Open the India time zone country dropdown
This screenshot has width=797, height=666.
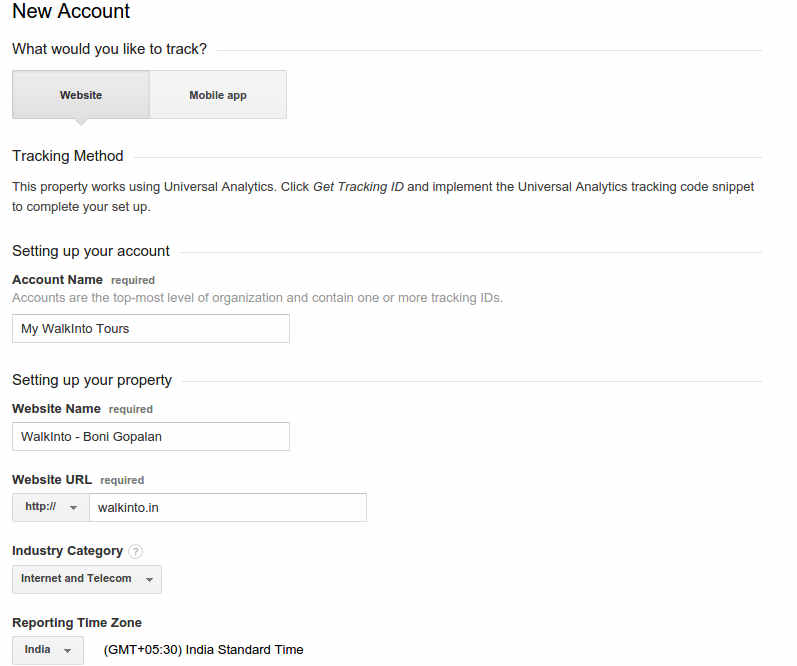point(48,650)
